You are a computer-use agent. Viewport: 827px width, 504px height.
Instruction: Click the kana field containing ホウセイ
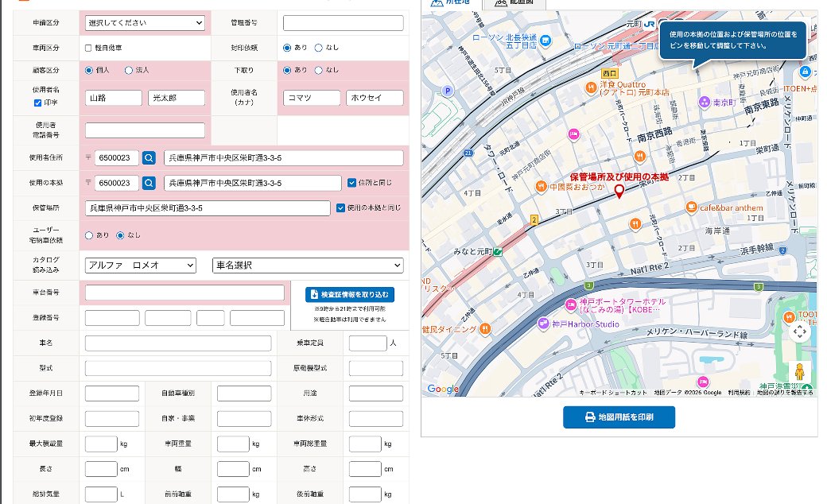(375, 98)
